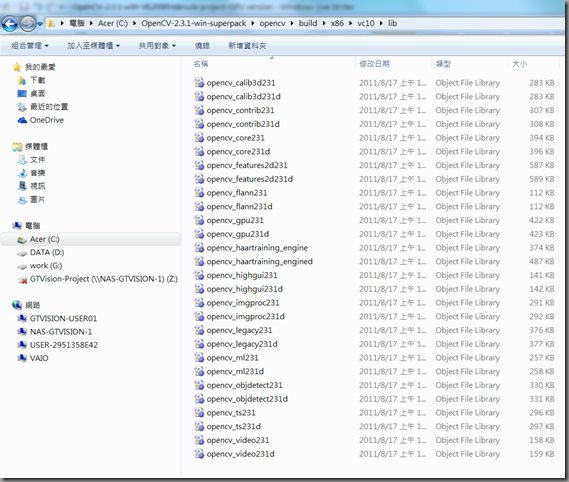The image size is (569, 482).
Task: Click the 158 KB size cell
Action: (541, 440)
